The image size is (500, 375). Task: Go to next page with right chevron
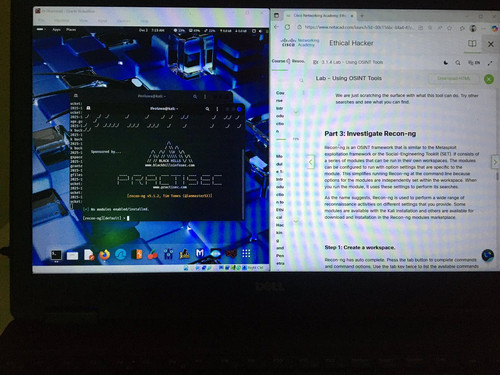click(495, 162)
